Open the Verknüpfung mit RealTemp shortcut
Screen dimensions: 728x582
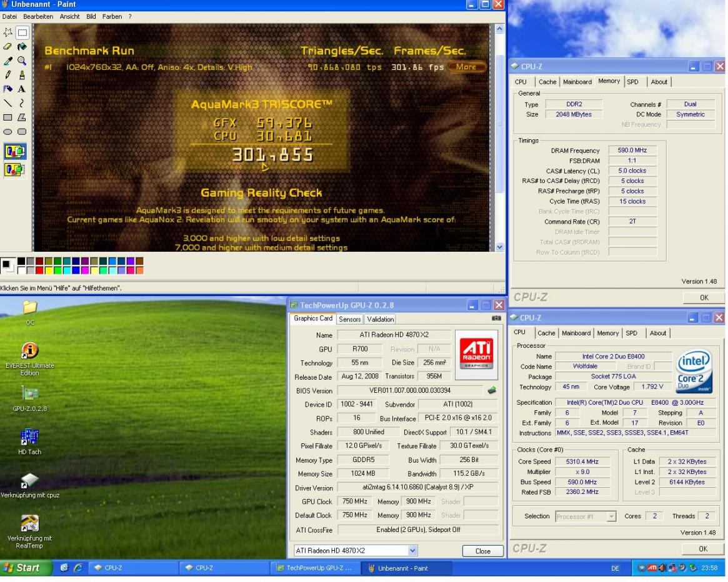(30, 531)
